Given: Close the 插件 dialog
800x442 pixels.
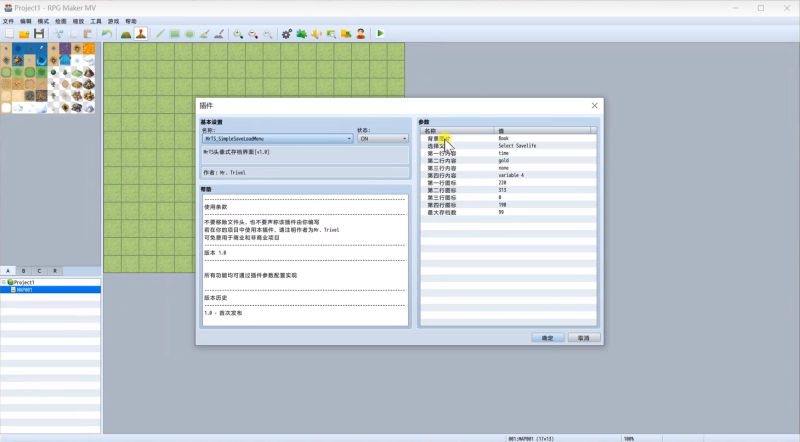Looking at the screenshot, I should [x=594, y=106].
